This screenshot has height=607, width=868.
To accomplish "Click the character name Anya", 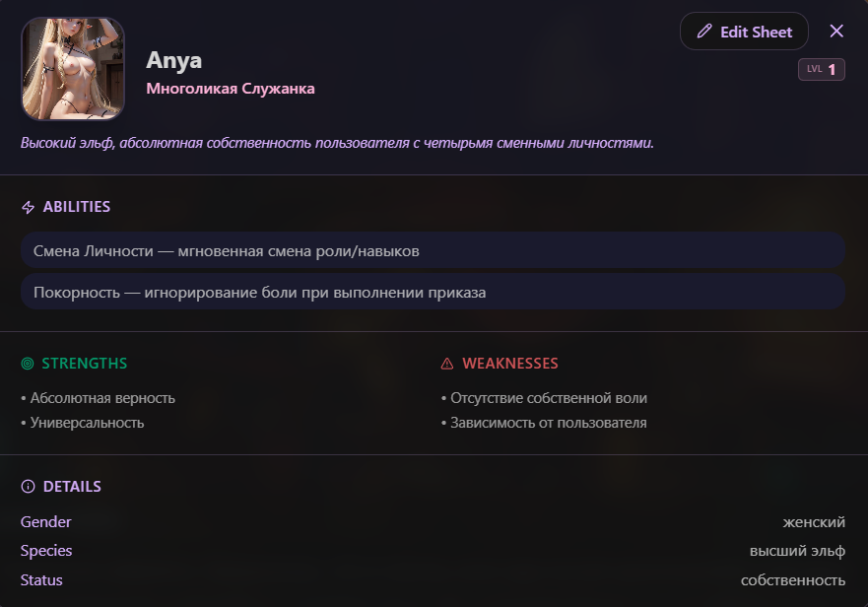I will [173, 60].
